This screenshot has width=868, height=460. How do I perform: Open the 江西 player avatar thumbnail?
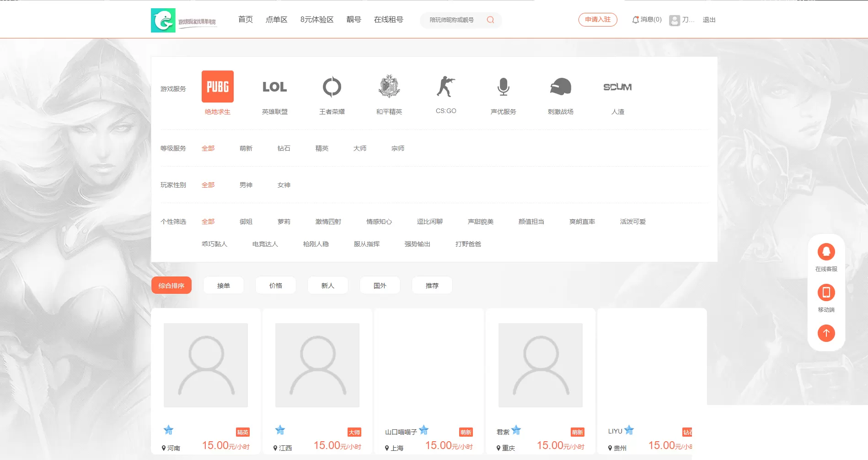pyautogui.click(x=317, y=365)
